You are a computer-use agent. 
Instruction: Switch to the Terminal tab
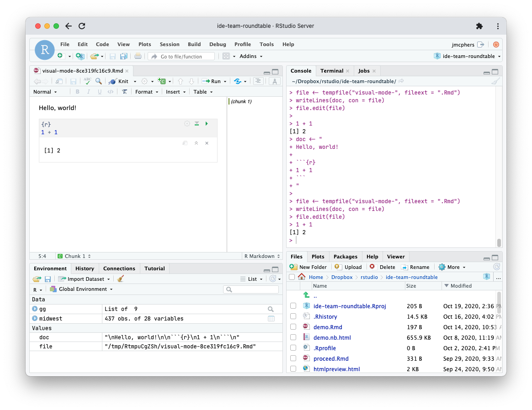click(x=331, y=71)
